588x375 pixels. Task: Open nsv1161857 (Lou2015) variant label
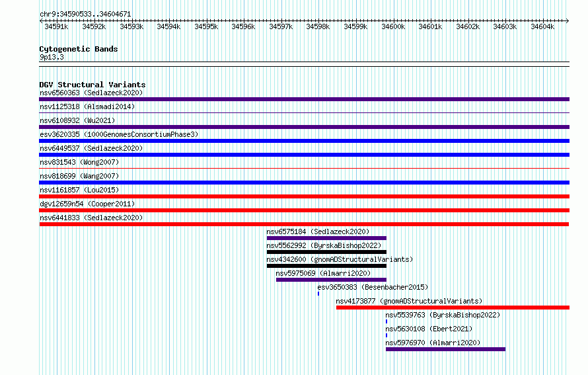tap(79, 190)
